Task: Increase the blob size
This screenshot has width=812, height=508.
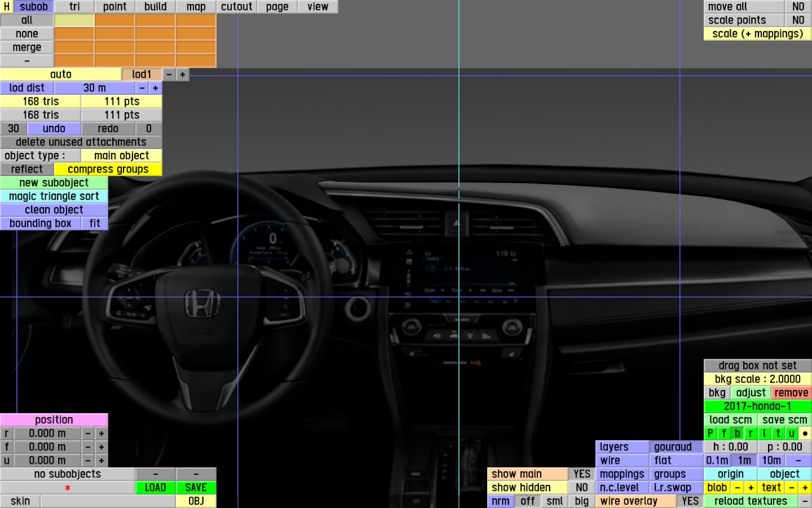Action: [751, 488]
